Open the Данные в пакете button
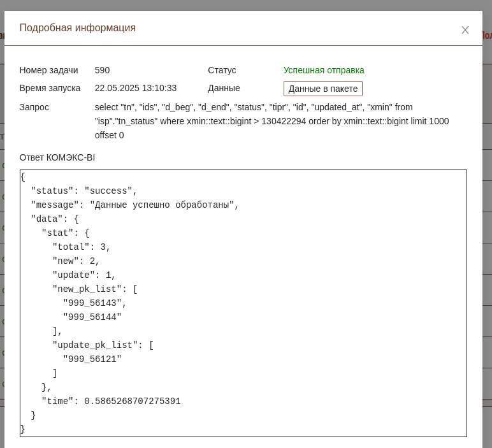The image size is (492, 448). click(x=322, y=89)
